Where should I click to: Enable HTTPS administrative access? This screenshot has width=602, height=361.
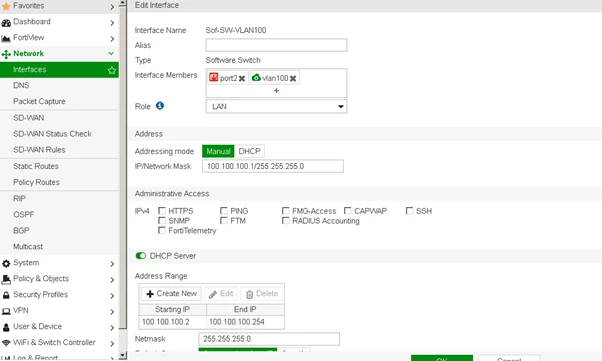click(162, 211)
